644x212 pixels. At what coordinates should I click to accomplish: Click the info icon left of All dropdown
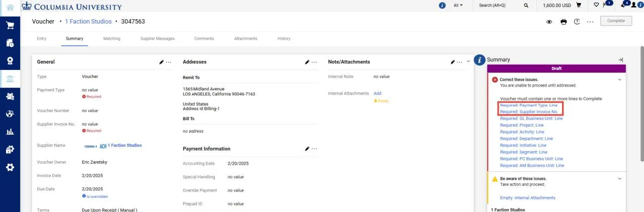(442, 6)
